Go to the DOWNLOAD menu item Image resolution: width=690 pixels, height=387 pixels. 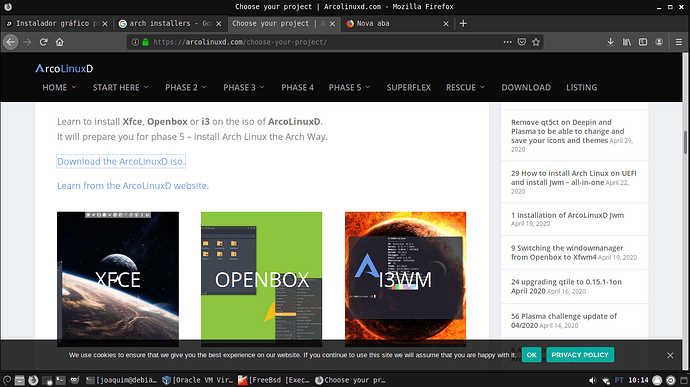526,88
